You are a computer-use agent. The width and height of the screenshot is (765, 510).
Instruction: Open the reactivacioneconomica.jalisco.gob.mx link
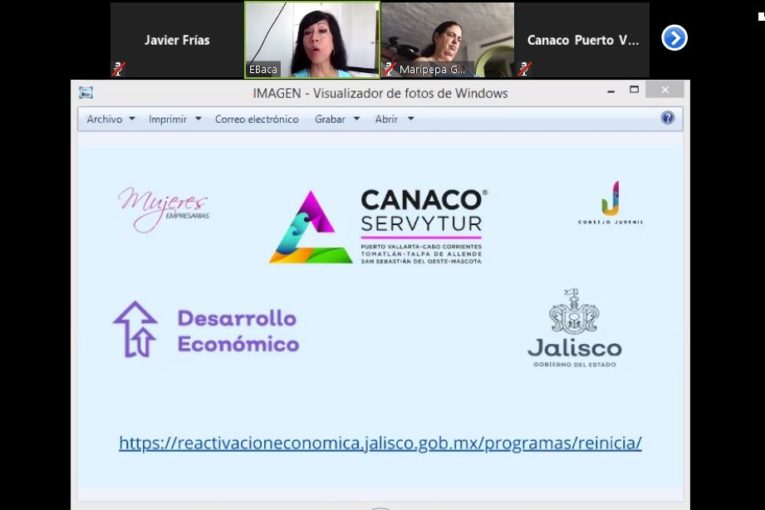pos(380,443)
